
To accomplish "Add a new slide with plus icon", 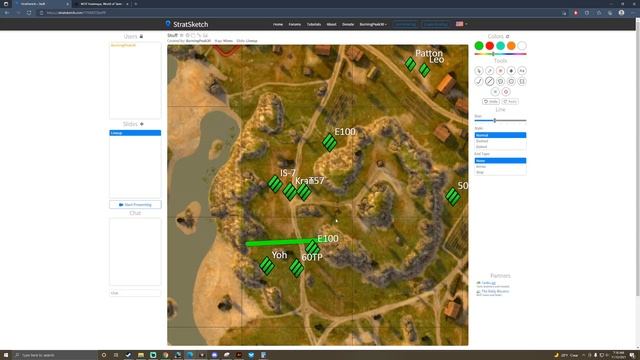I will click(142, 124).
